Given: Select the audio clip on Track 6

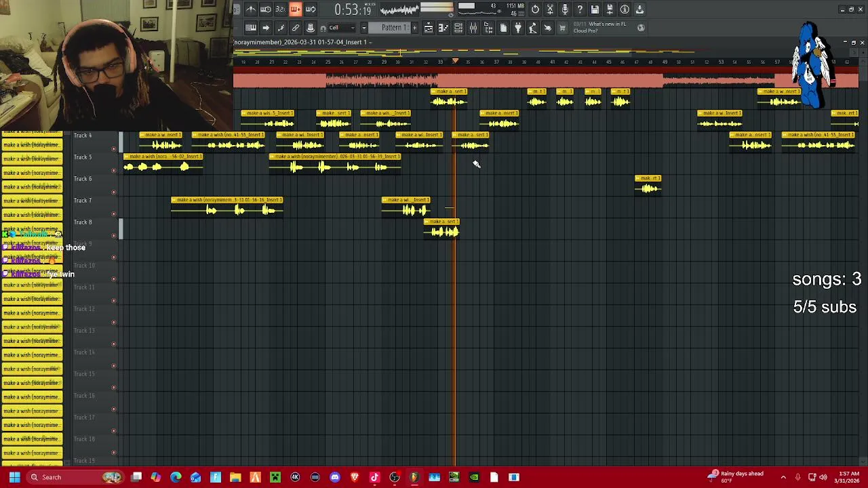Looking at the screenshot, I should pyautogui.click(x=648, y=184).
